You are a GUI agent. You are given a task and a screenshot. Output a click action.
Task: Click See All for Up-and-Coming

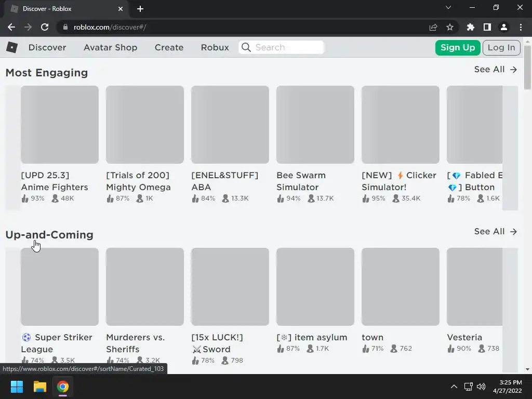tap(495, 232)
